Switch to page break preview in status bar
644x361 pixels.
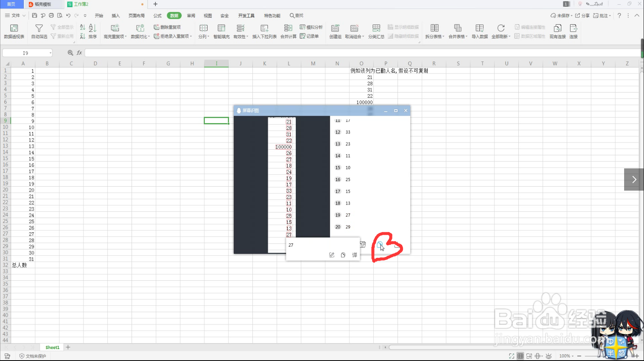click(529, 356)
